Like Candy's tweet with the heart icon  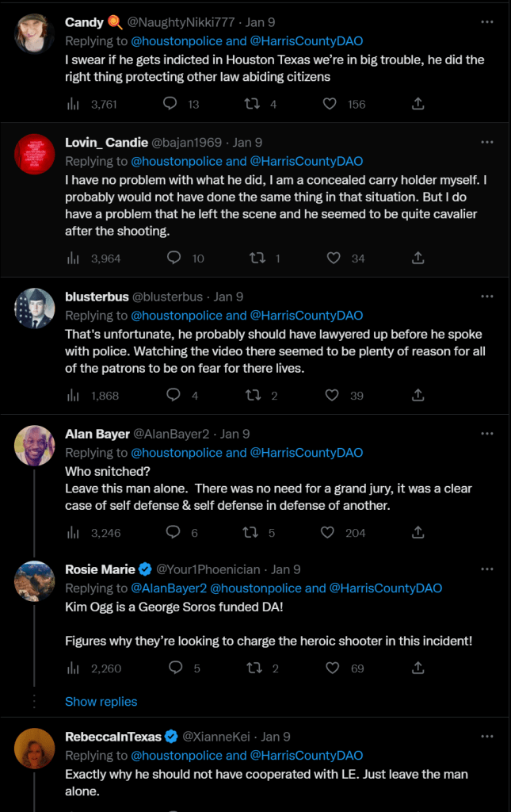coord(334,104)
